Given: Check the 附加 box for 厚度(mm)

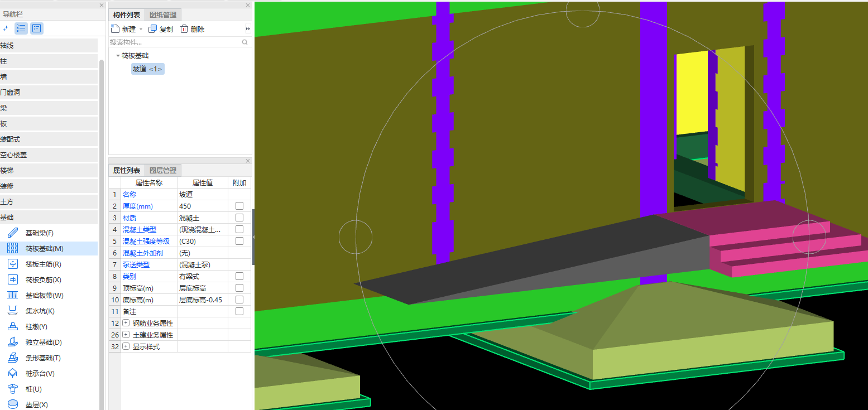Looking at the screenshot, I should (x=239, y=206).
